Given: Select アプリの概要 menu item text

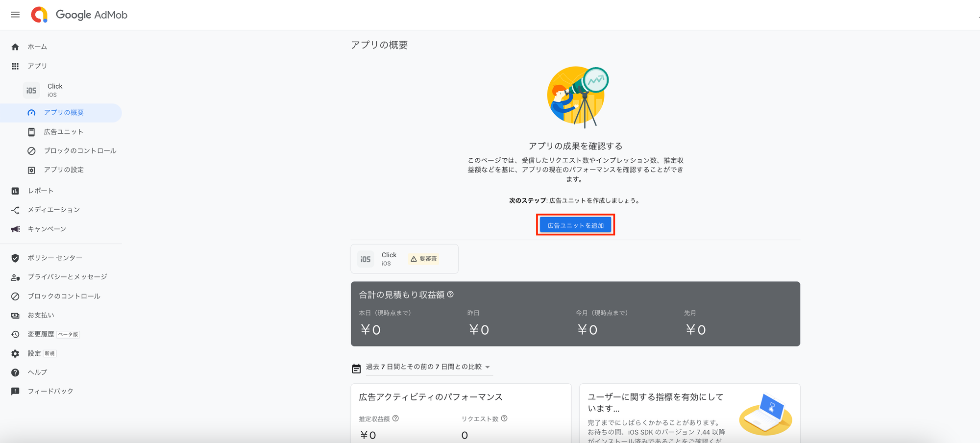Looking at the screenshot, I should click(x=64, y=113).
